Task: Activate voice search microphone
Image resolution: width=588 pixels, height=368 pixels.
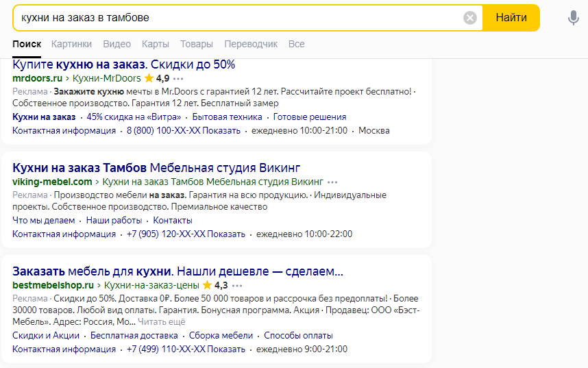Action: (573, 18)
